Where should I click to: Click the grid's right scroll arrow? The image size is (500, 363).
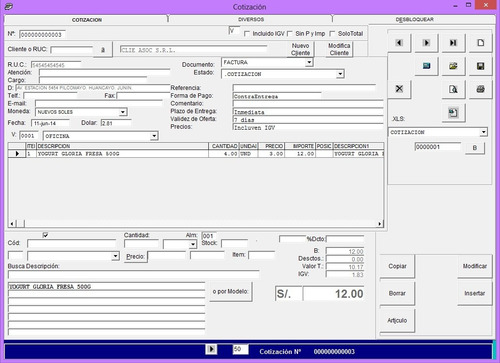click(x=380, y=224)
